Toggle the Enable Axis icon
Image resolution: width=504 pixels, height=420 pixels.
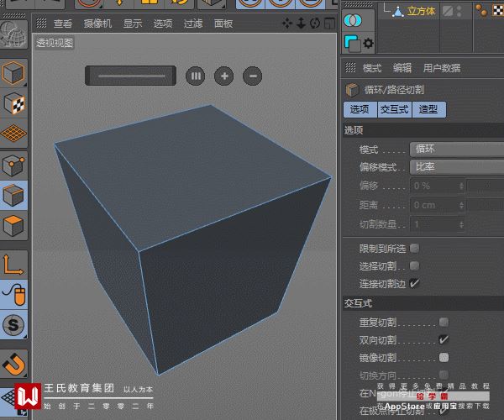click(13, 264)
